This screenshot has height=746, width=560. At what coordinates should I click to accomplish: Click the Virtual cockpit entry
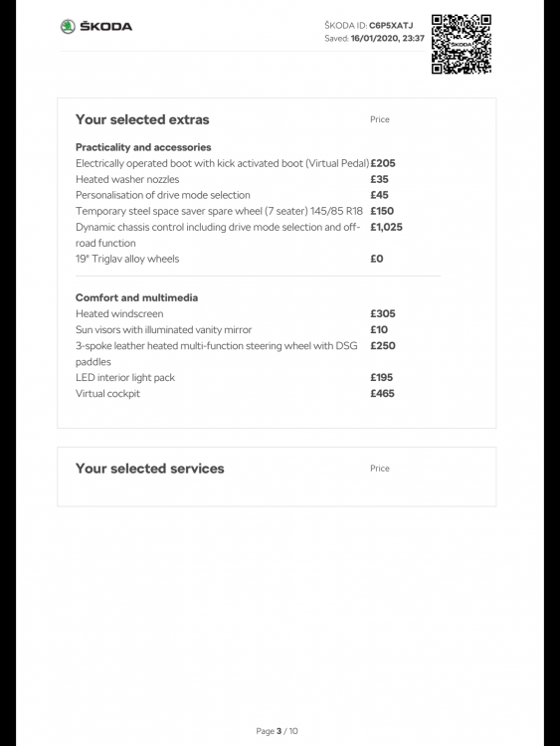(x=108, y=394)
